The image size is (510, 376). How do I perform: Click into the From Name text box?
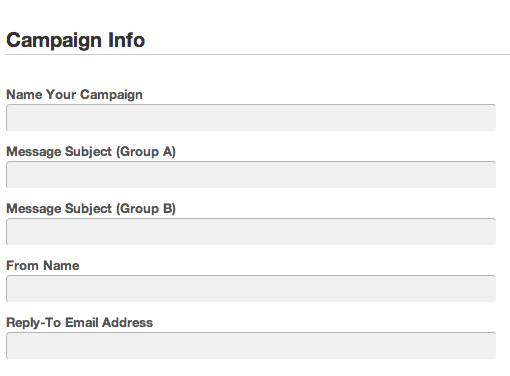click(251, 288)
